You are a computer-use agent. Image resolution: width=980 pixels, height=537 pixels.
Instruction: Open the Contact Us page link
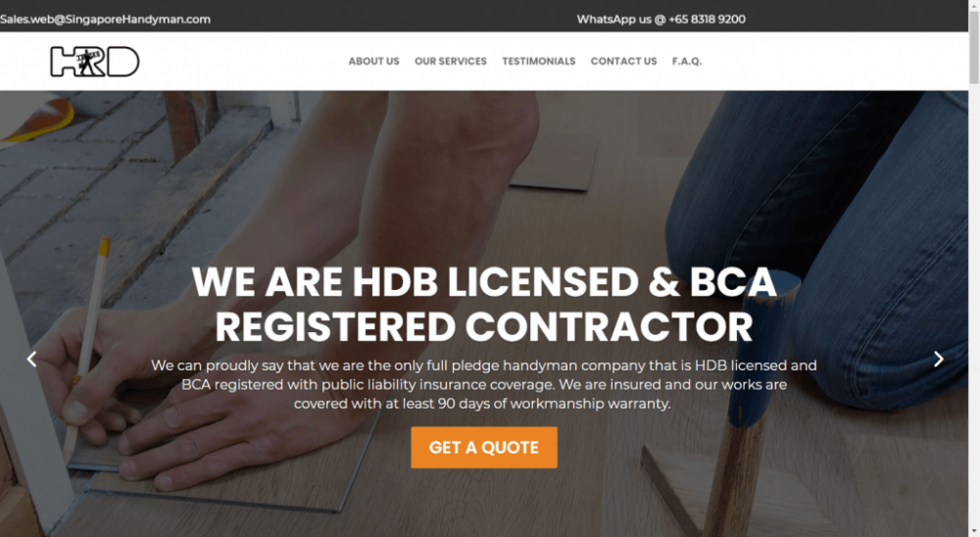[623, 62]
